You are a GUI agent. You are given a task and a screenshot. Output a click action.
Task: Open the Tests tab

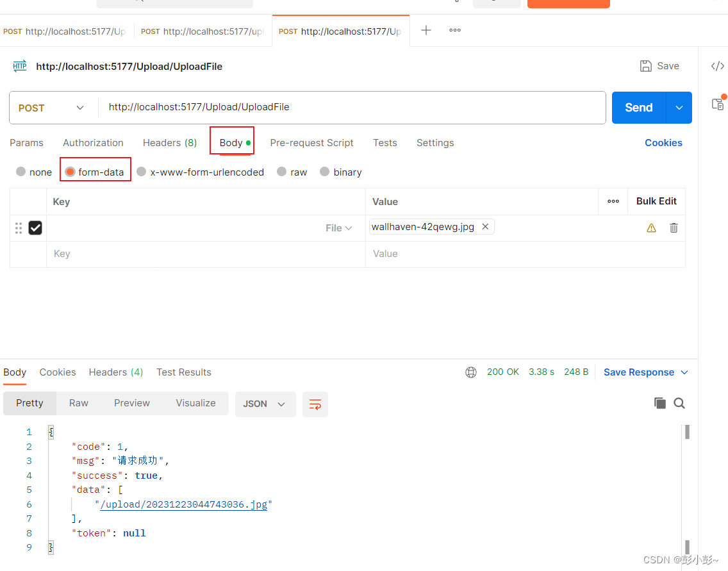pyautogui.click(x=385, y=143)
